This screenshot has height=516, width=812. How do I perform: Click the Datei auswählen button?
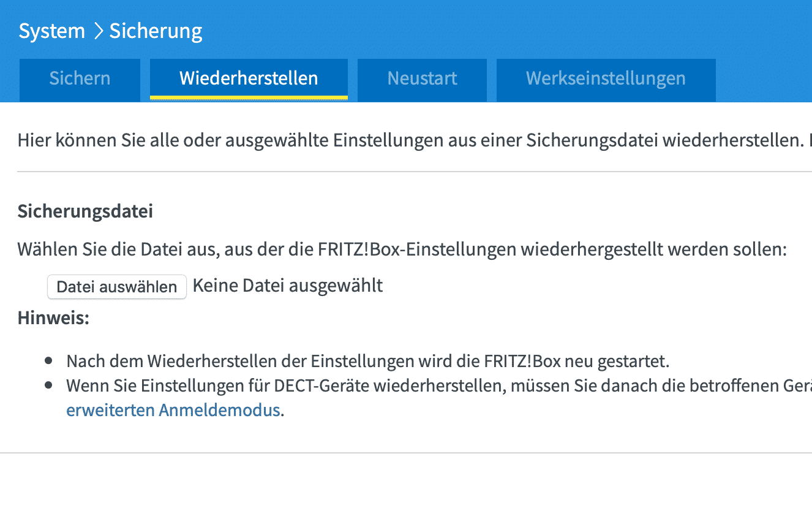(x=117, y=287)
